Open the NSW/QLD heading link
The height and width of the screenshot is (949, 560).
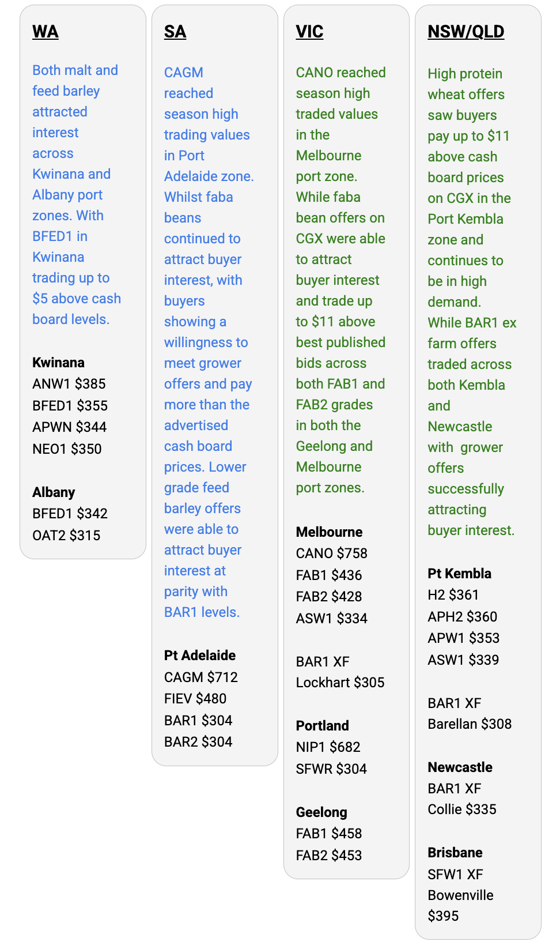tap(466, 32)
